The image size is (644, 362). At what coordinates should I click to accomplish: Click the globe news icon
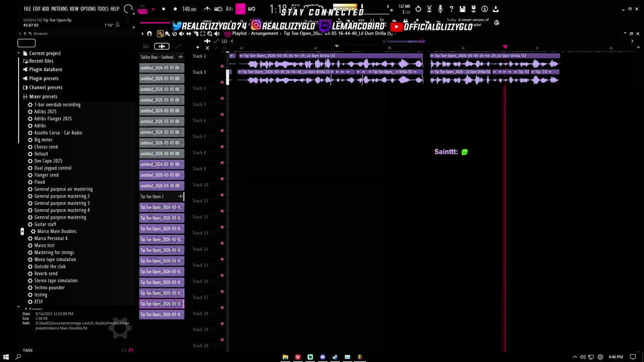pos(497,23)
